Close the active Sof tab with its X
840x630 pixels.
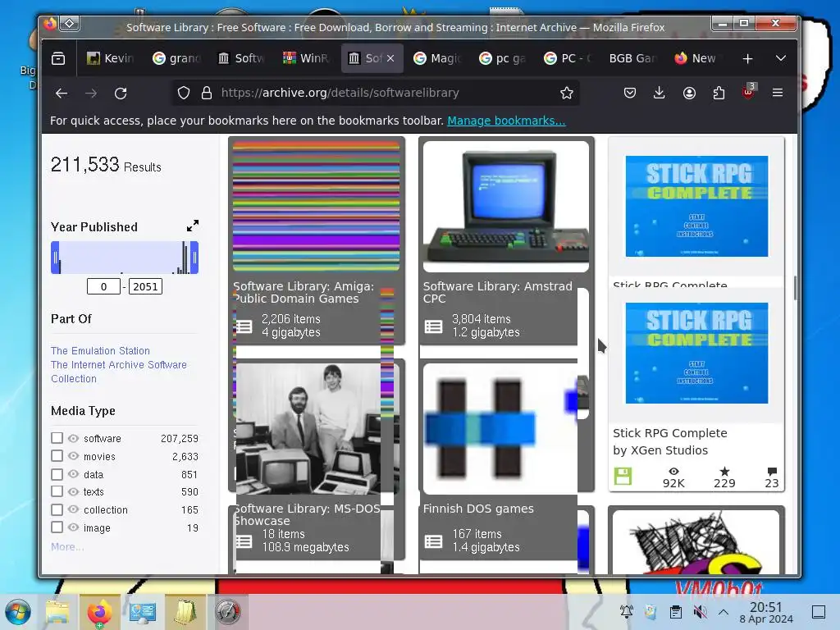click(390, 58)
